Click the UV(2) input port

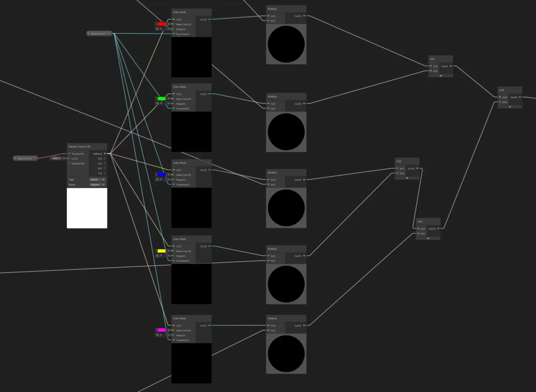tap(69, 158)
